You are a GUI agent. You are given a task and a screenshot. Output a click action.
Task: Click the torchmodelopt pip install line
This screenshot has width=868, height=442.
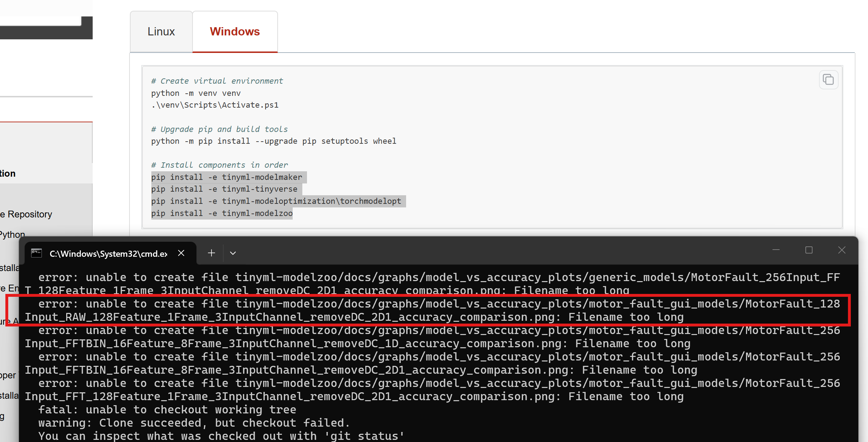coord(276,201)
